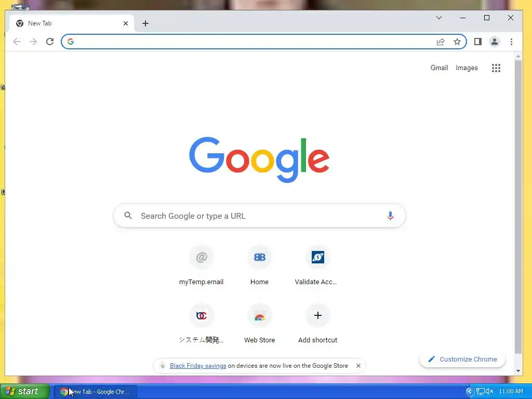Expand the tab search chevron
The height and width of the screenshot is (399, 532).
pos(438,18)
